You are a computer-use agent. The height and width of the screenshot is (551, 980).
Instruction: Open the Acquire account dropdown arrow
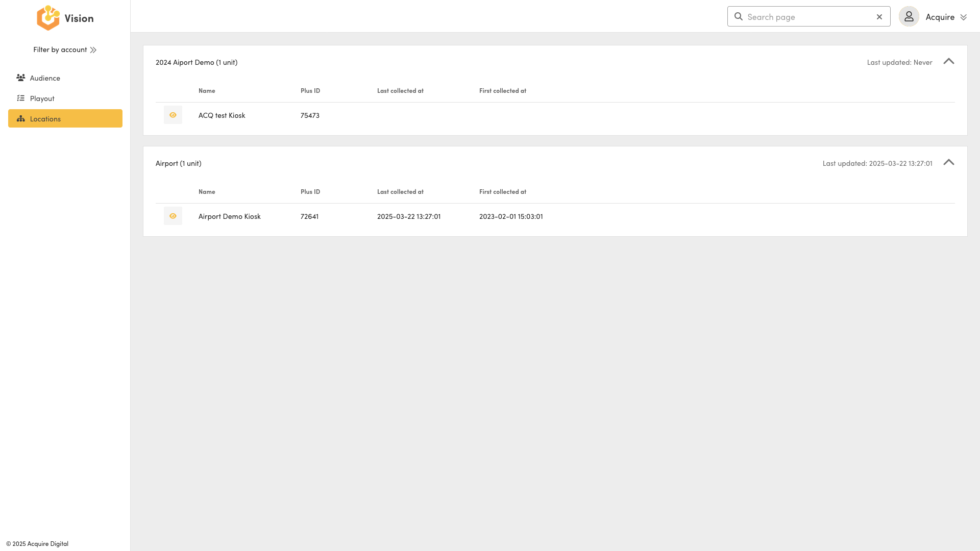[x=964, y=17]
